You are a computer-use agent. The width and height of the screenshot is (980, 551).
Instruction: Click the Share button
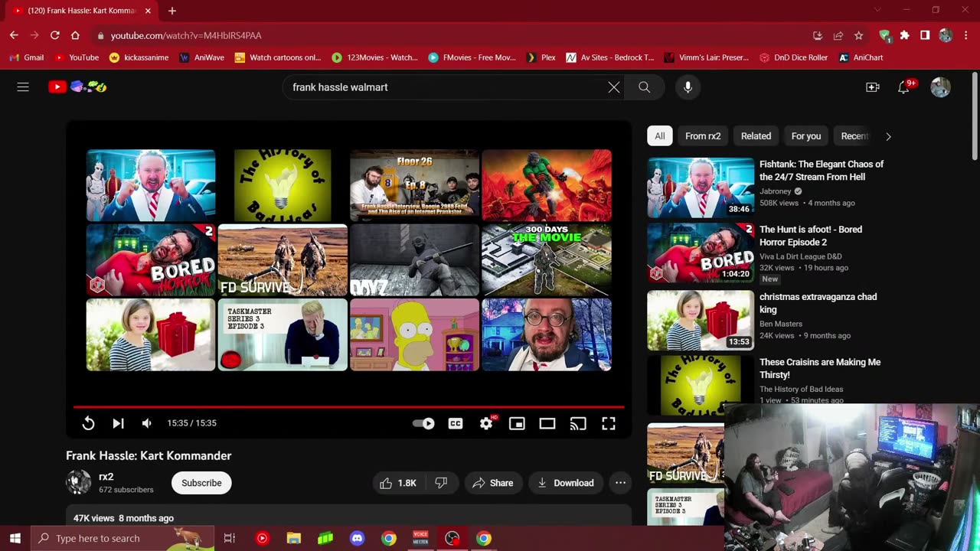point(492,483)
